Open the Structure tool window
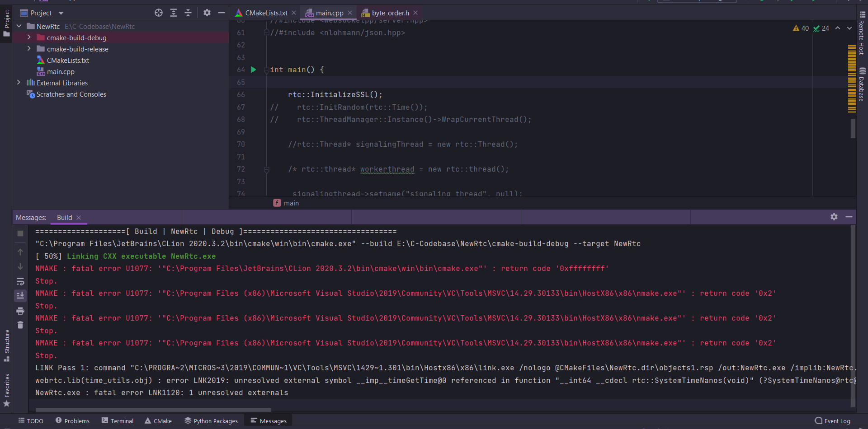The width and height of the screenshot is (868, 429). [7, 345]
